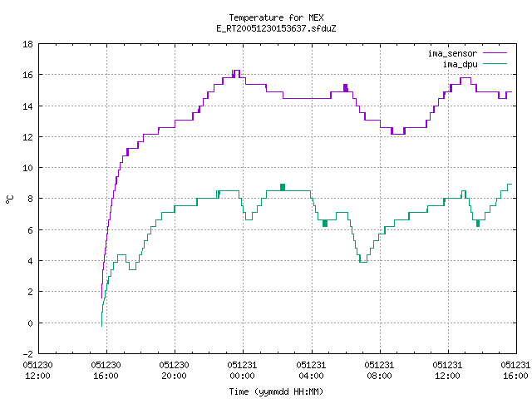This screenshot has height=399, width=532.
Task: Click the °C y-axis unit label
Action: tap(9, 199)
